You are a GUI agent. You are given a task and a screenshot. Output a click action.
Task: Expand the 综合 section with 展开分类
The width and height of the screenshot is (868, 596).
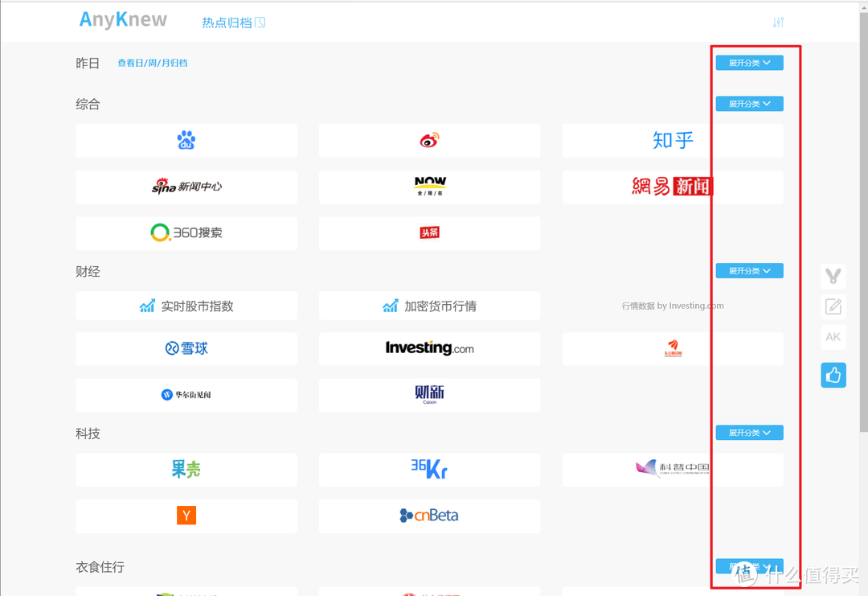point(750,104)
